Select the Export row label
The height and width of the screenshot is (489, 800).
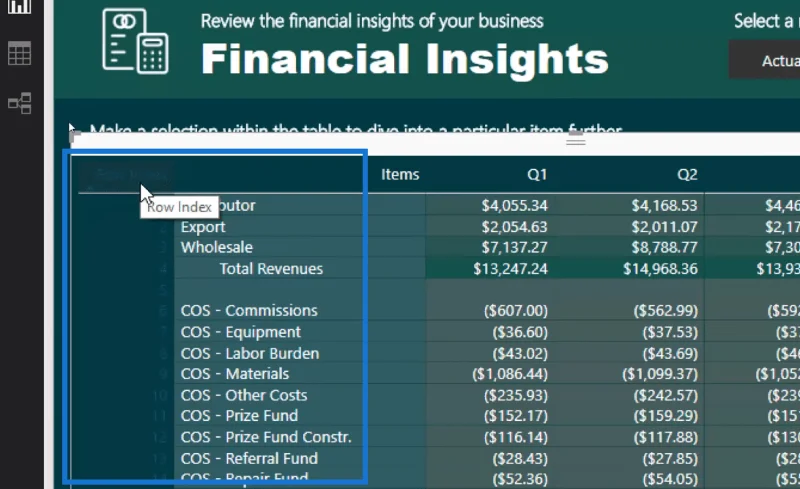[203, 227]
